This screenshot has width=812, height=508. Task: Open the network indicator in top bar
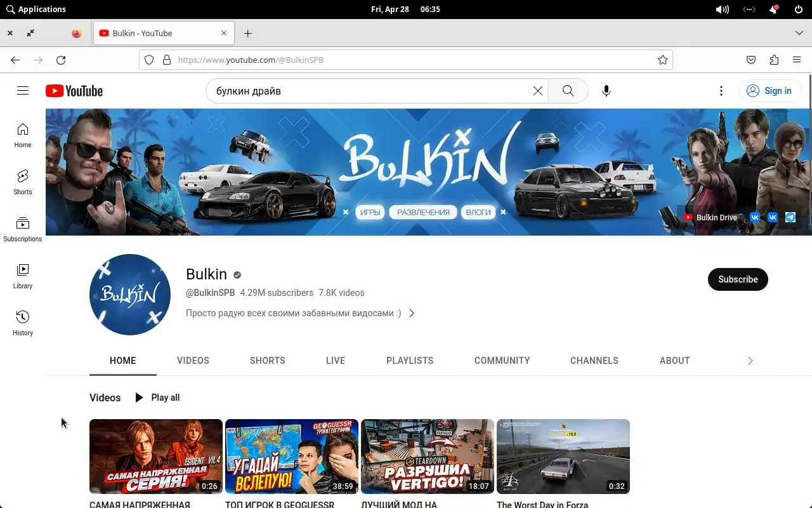tap(749, 10)
